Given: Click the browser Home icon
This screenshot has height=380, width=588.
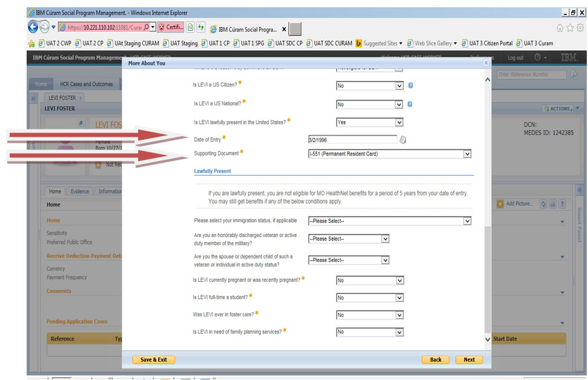Looking at the screenshot, I should click(x=560, y=28).
